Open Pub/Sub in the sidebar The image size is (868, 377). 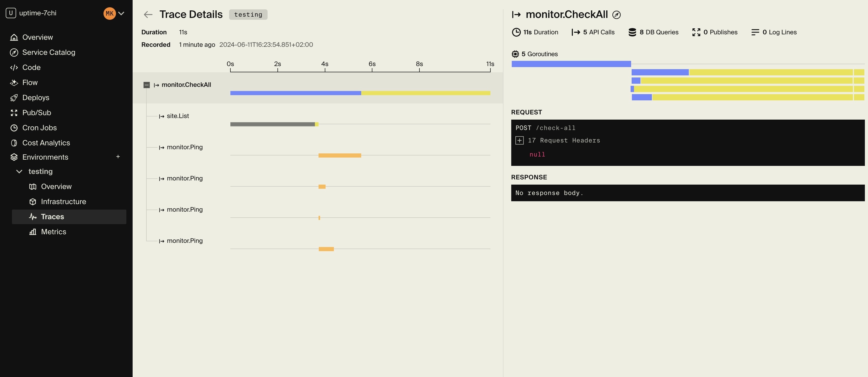point(36,113)
